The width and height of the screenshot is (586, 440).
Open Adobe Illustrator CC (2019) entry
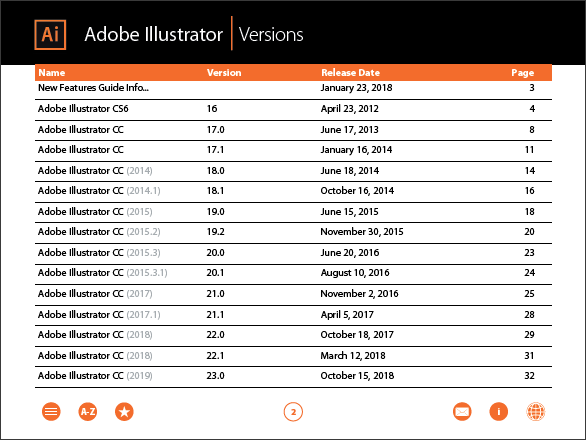tap(95, 376)
